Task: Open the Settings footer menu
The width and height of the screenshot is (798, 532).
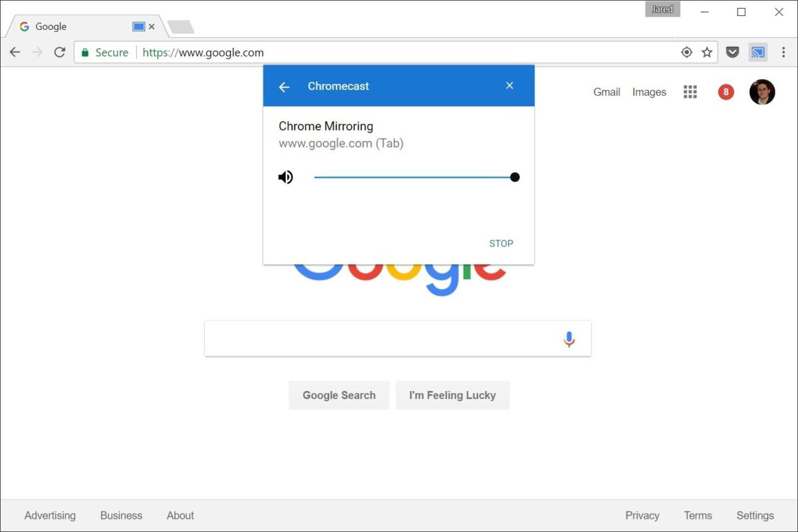Action: (755, 515)
